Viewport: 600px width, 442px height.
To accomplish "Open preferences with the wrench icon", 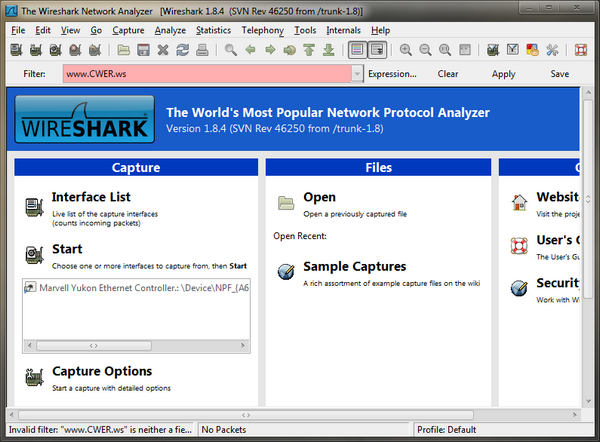I will [553, 50].
